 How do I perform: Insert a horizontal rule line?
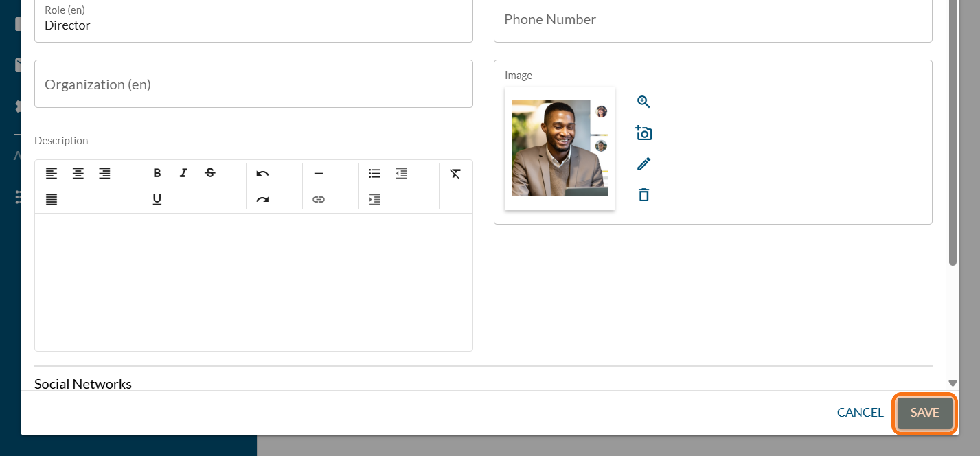tap(319, 174)
